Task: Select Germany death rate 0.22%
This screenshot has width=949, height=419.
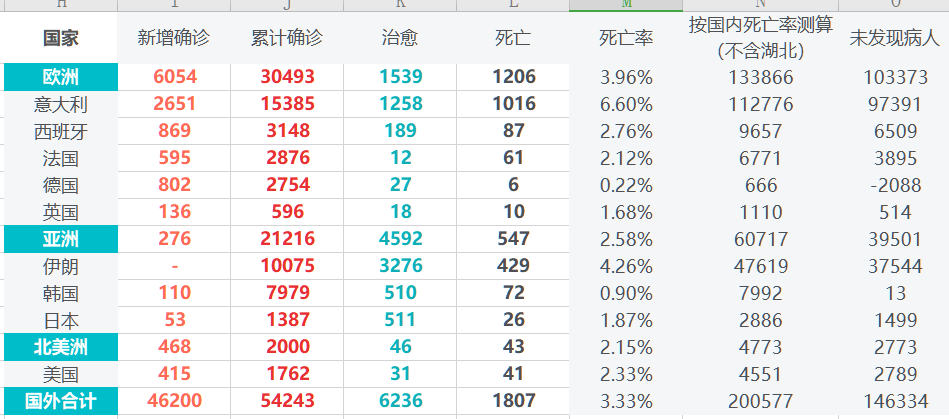Action: coord(626,185)
